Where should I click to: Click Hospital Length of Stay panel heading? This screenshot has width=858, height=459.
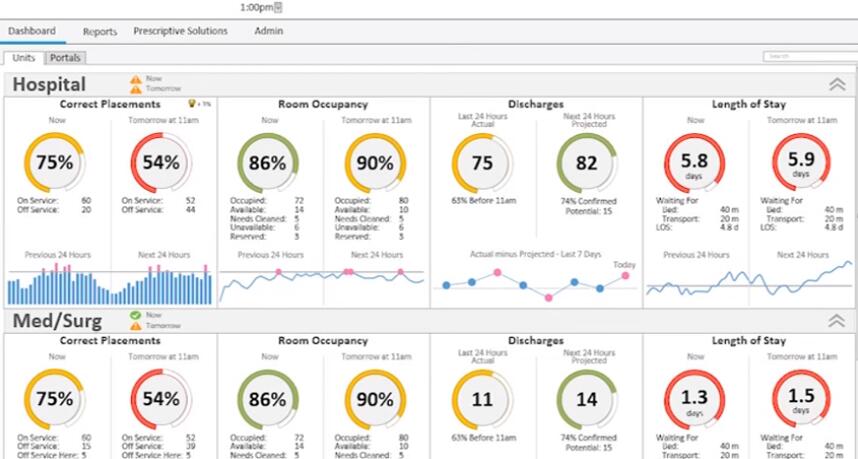click(749, 104)
